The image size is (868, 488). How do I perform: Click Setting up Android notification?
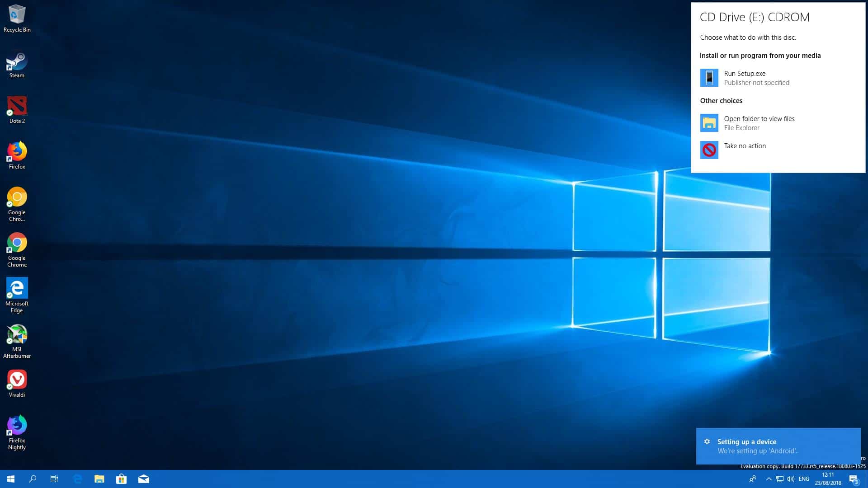point(778,446)
